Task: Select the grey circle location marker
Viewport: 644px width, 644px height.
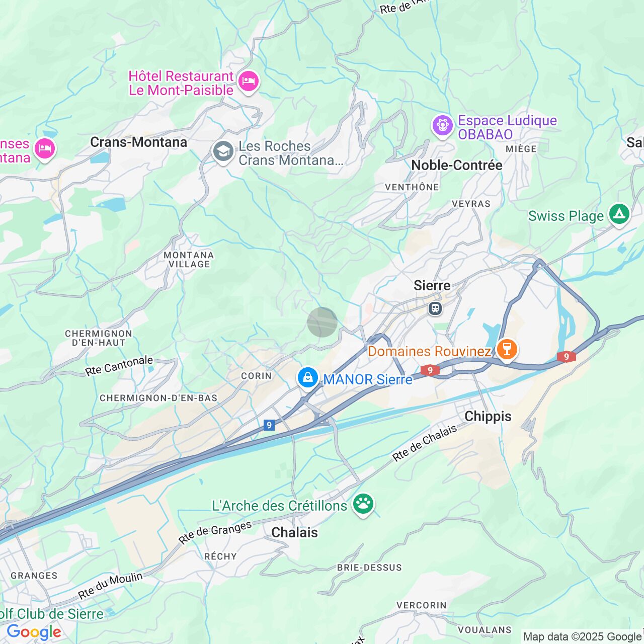Action: point(323,322)
